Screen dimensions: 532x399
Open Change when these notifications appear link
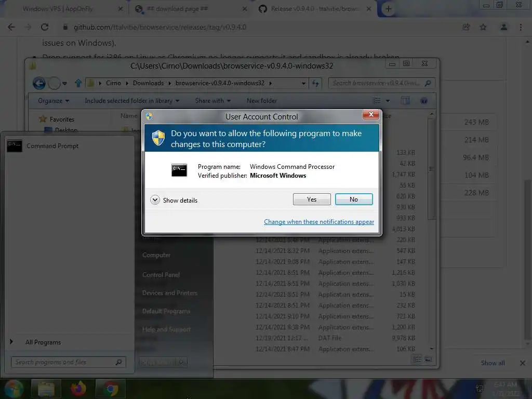[318, 221]
